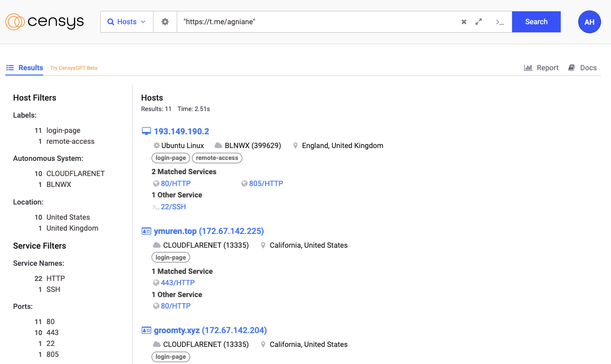The height and width of the screenshot is (364, 611).
Task: Click the Docs book icon
Action: click(572, 68)
